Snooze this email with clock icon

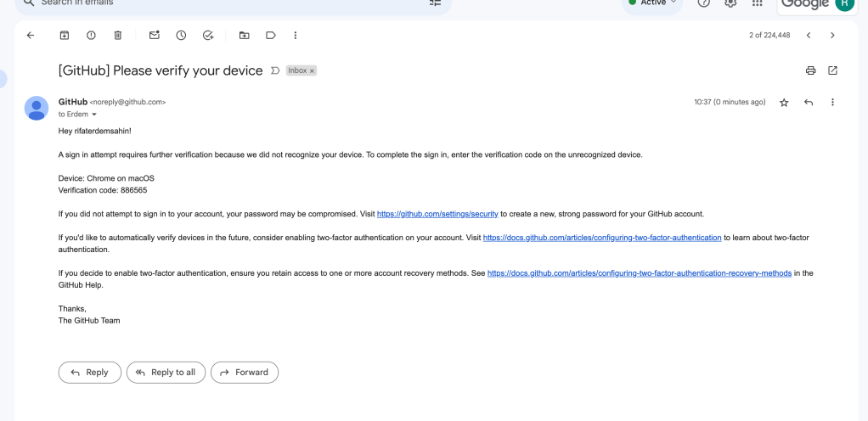tap(181, 36)
